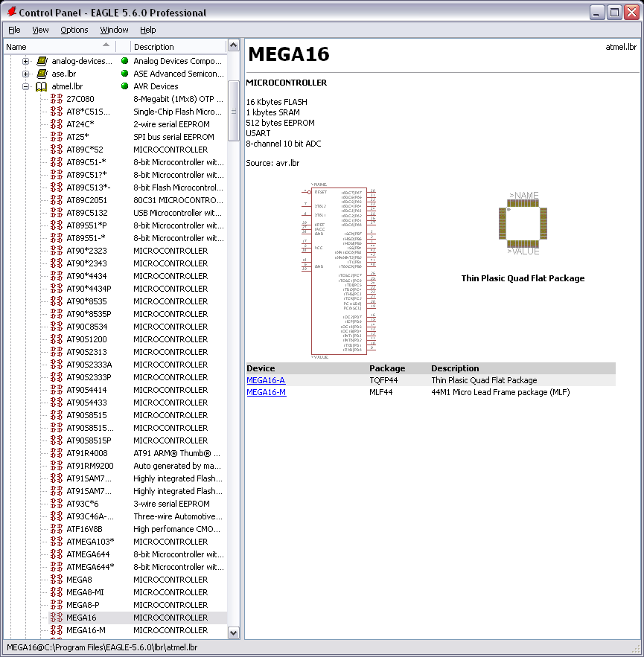Click the device icon beside ATMEGA103*
Screen dimensions: 644x657
56,542
